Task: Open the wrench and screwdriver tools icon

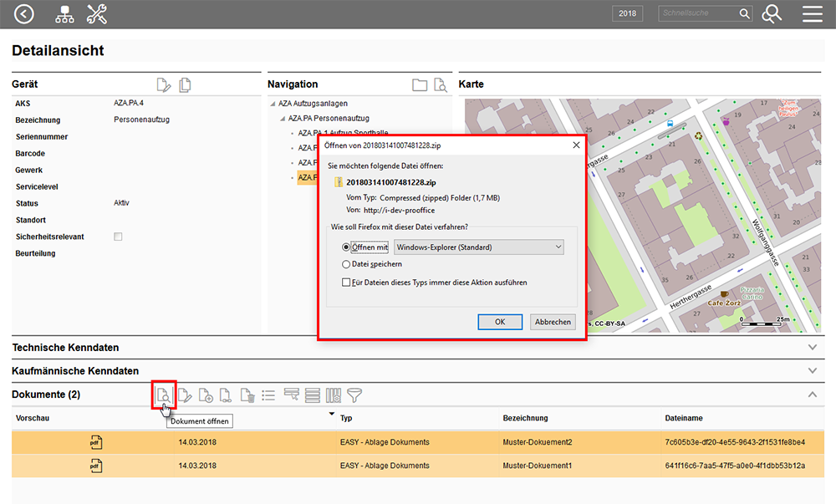Action: tap(97, 13)
